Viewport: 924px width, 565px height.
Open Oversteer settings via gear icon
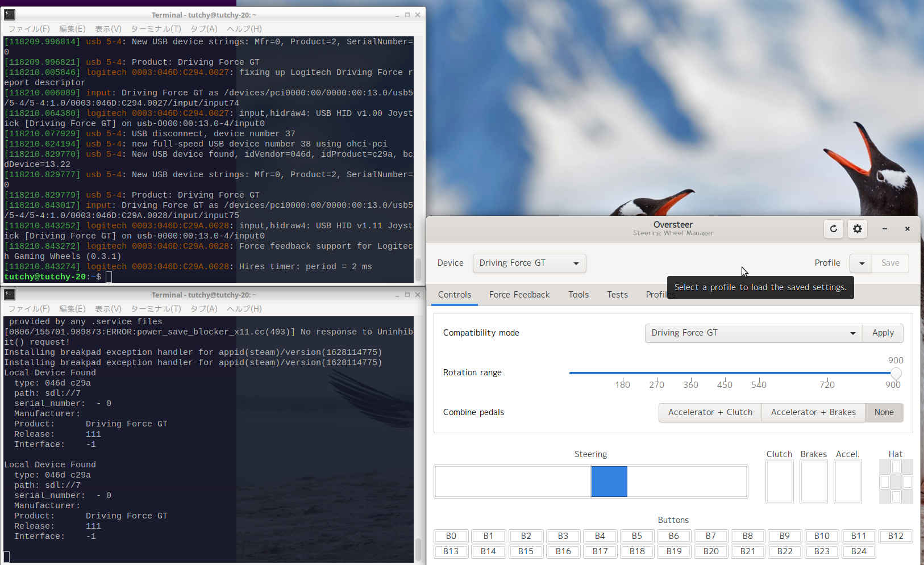pos(857,229)
